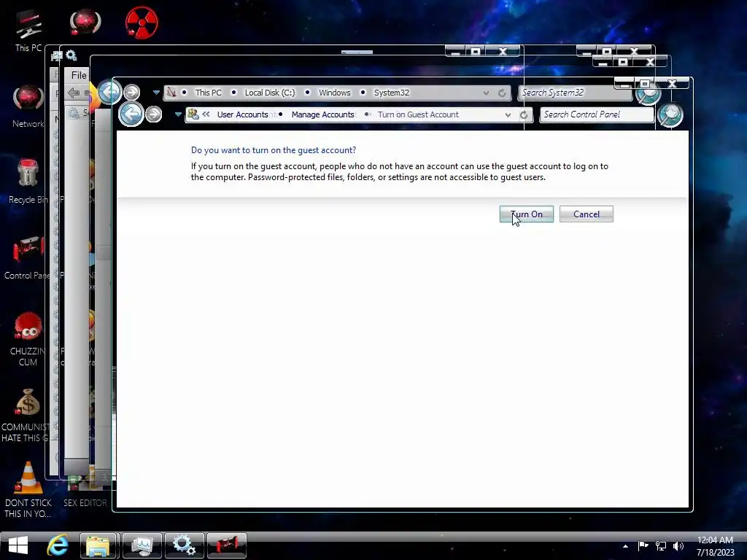Go forward in the Control Panel window
Screen dimensions: 747x560
(x=153, y=114)
